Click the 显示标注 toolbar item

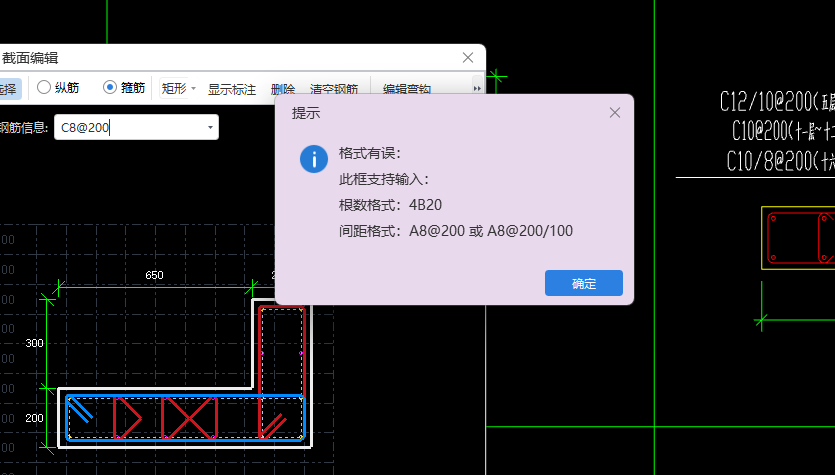232,89
